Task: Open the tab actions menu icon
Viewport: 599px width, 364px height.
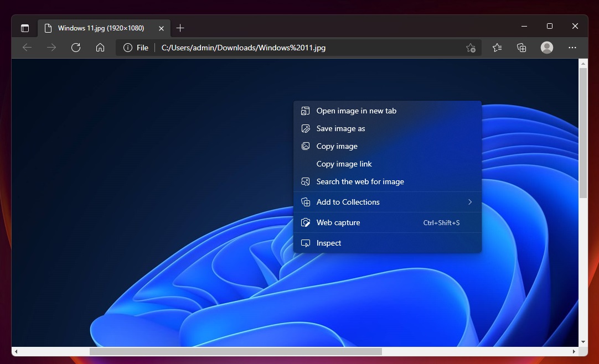Action: click(x=25, y=28)
